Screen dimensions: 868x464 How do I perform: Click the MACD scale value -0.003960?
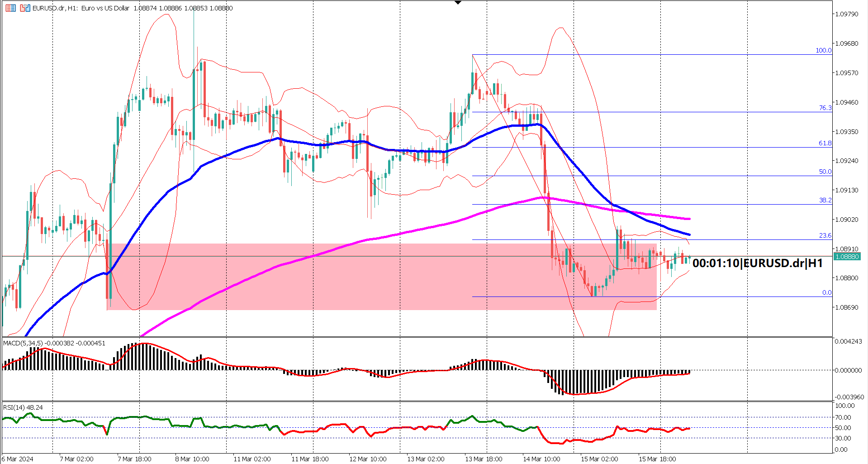pos(849,397)
